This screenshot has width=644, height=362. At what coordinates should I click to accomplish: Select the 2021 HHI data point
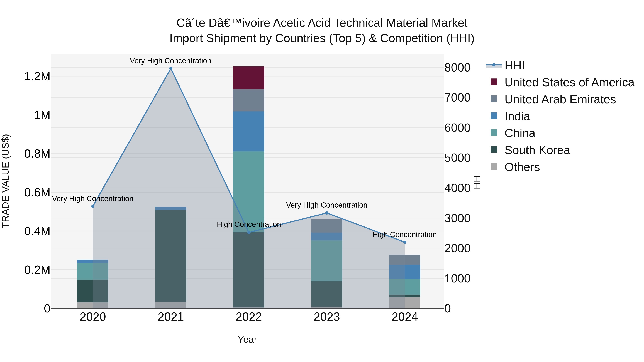[171, 68]
